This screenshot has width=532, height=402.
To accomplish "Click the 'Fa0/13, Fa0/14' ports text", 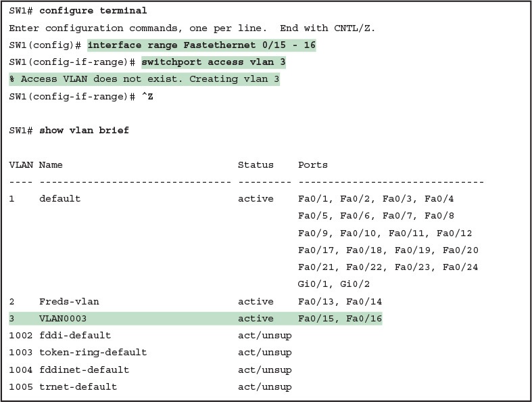I will 340,301.
